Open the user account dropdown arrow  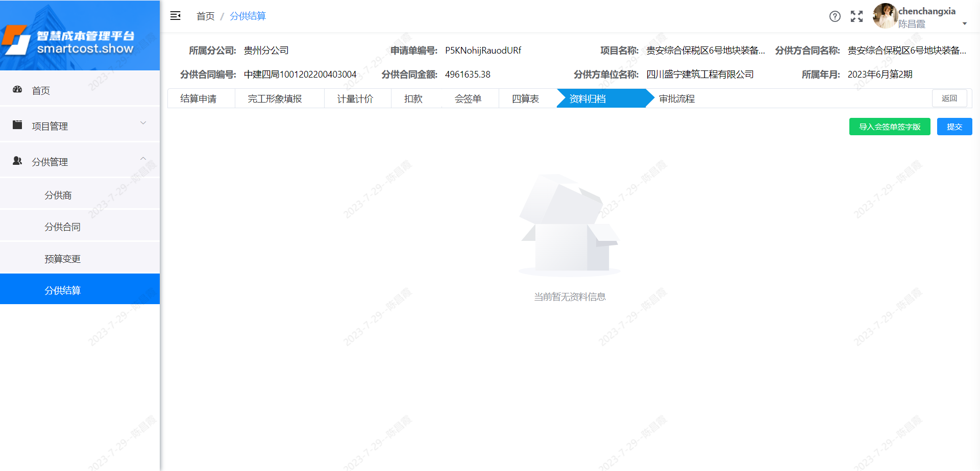(x=964, y=24)
